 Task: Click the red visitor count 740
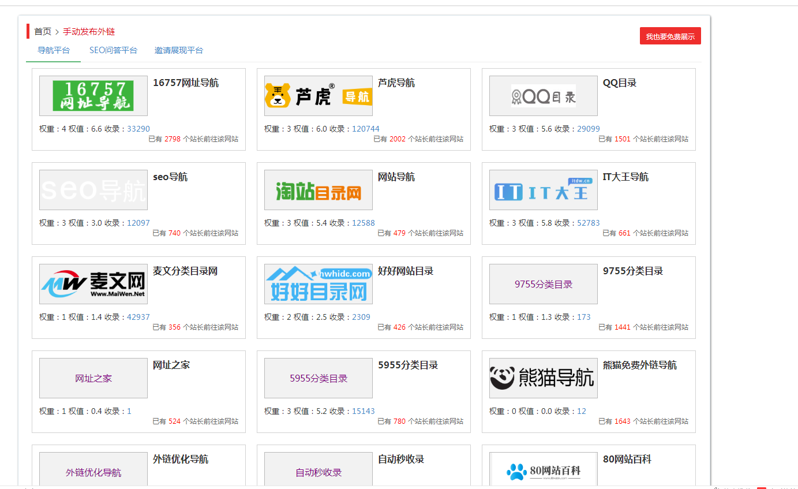tap(175, 234)
